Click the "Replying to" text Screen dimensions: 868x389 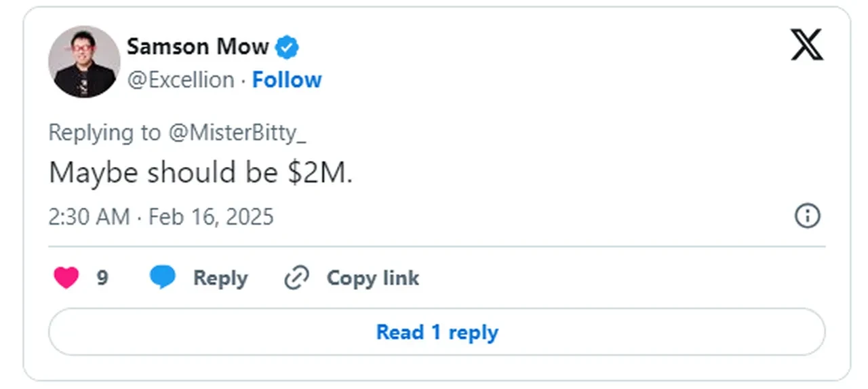coord(104,132)
